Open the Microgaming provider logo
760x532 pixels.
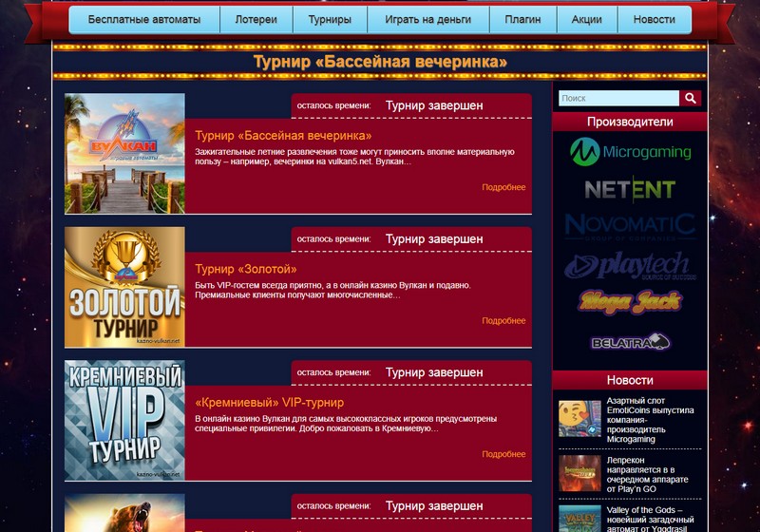pos(630,152)
